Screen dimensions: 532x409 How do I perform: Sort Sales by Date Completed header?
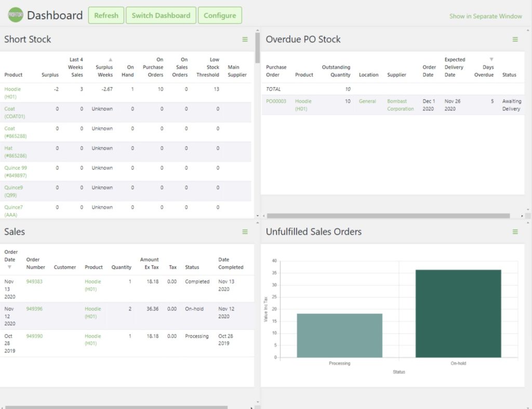click(x=231, y=263)
